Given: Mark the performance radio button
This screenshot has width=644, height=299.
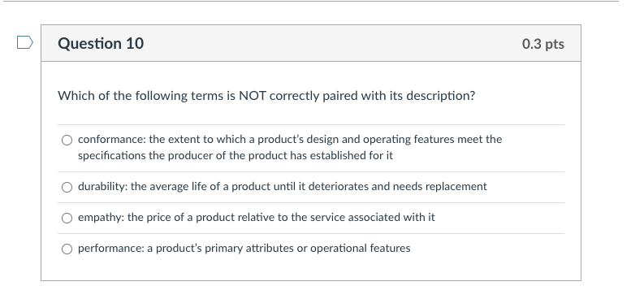Looking at the screenshot, I should [x=67, y=249].
